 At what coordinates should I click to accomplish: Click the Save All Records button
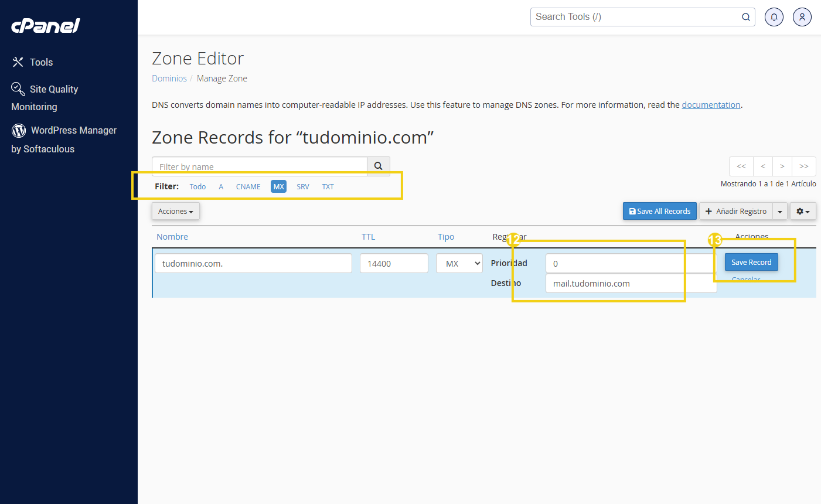coord(659,212)
